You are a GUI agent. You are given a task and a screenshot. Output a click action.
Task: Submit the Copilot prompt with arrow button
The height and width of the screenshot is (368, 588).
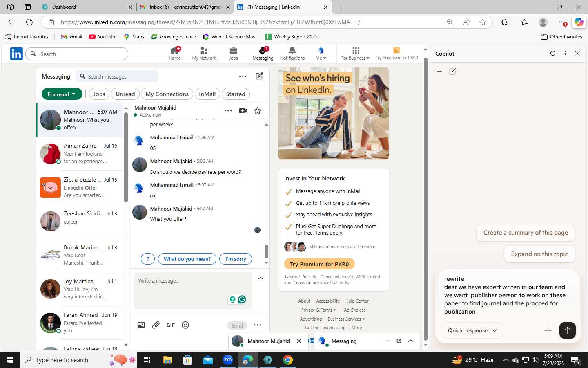click(x=567, y=330)
